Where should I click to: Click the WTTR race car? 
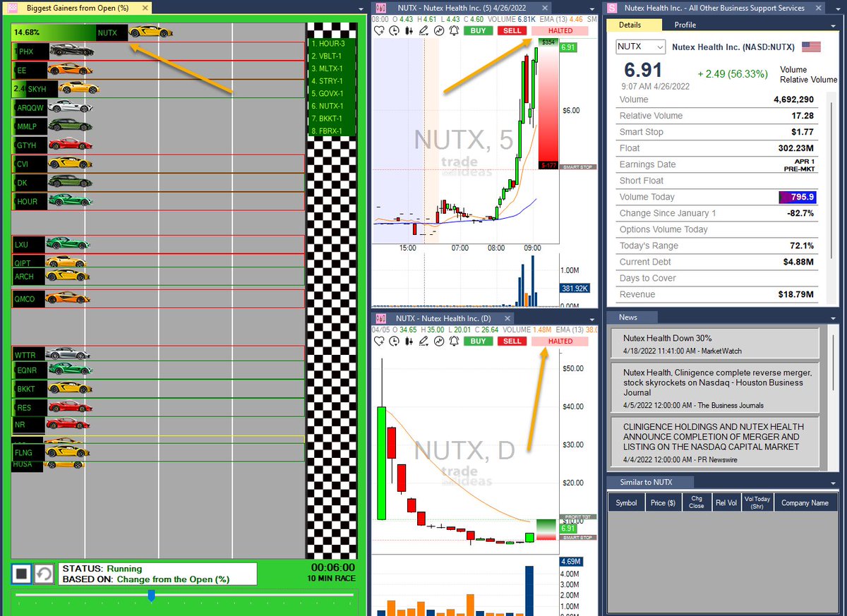[x=68, y=355]
